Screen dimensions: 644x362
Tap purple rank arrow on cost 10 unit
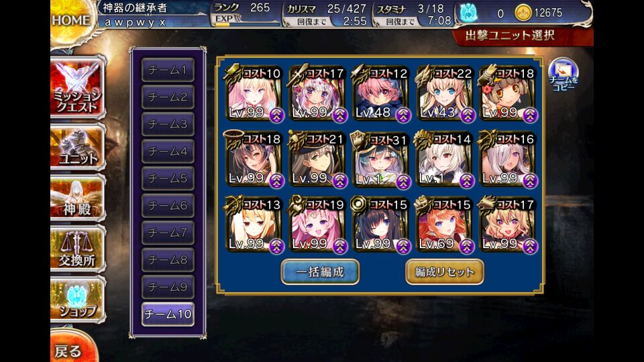[276, 115]
